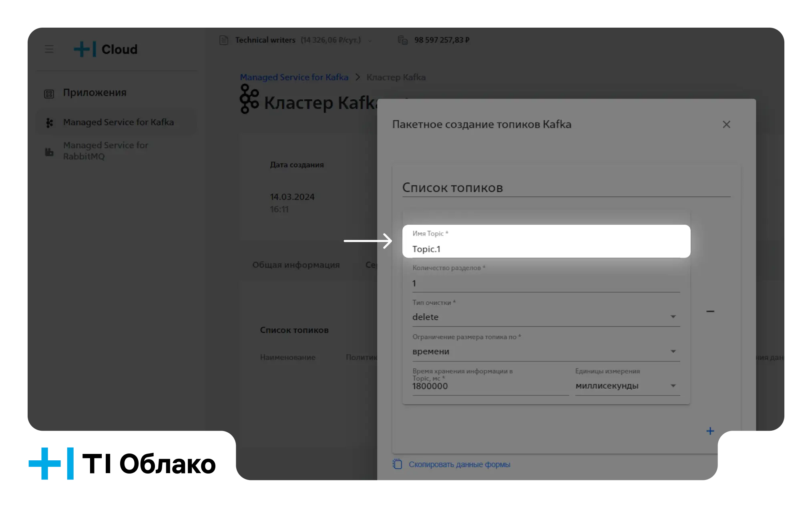Click the copy form data clipboard icon
This screenshot has height=508, width=812.
point(397,464)
